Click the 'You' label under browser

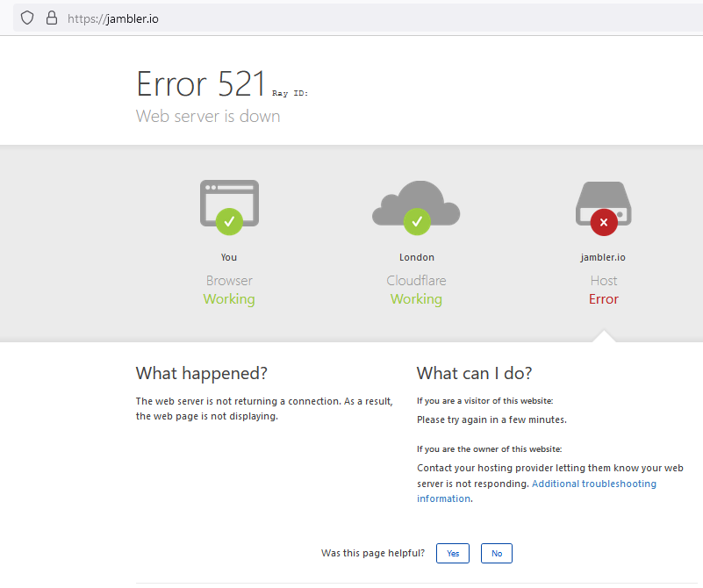pyautogui.click(x=229, y=257)
